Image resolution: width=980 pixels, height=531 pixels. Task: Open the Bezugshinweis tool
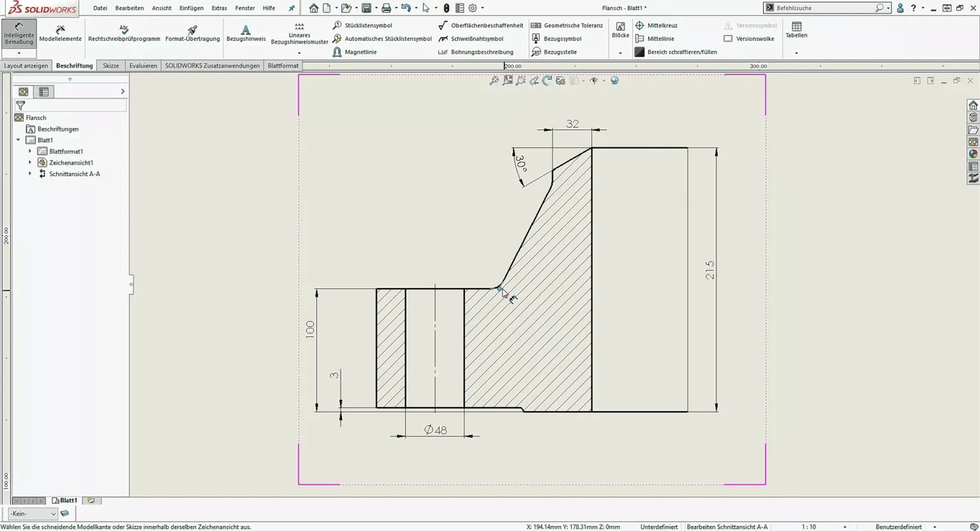click(246, 34)
